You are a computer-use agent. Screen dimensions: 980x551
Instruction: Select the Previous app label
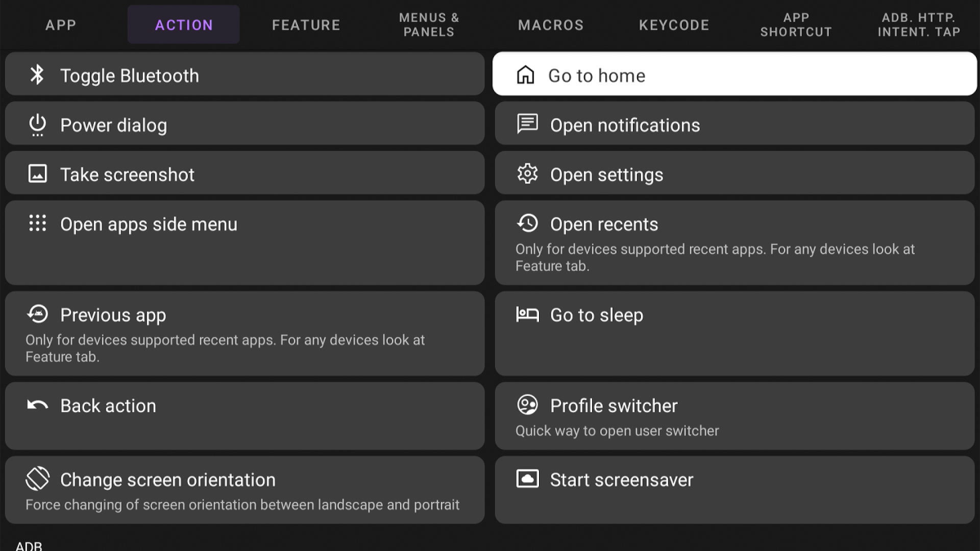113,315
